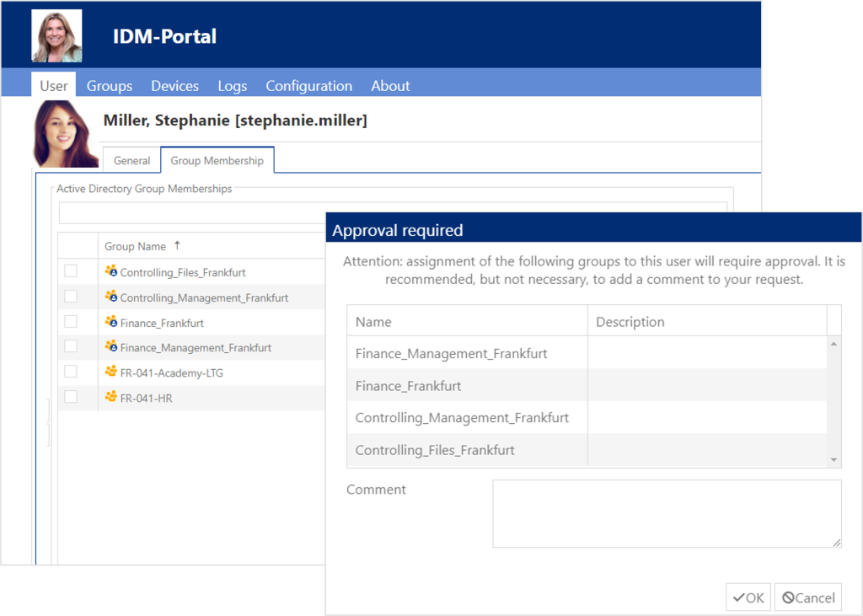
Task: Click the FR-041-HR group name
Action: click(x=146, y=398)
